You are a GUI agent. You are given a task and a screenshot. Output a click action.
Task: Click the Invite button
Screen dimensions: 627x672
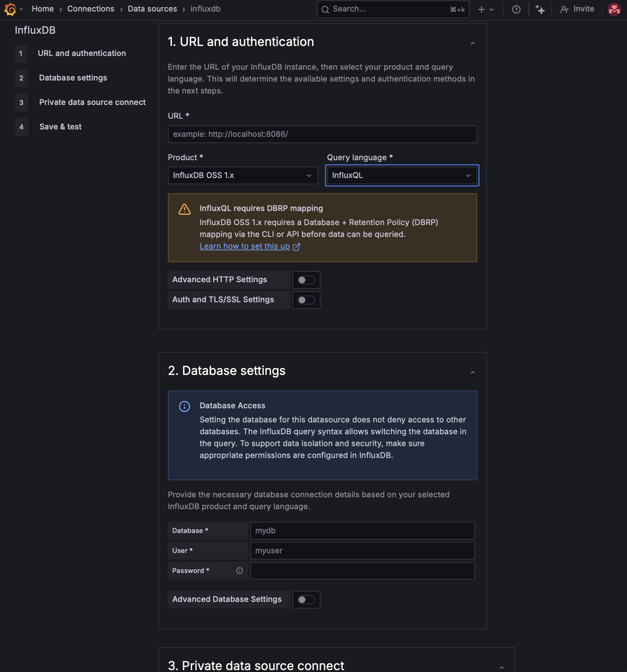[577, 9]
